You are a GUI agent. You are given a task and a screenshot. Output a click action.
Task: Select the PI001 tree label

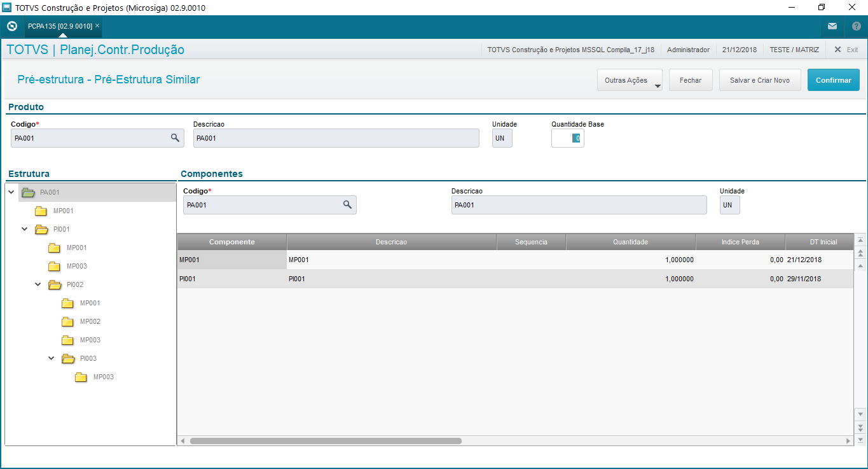pyautogui.click(x=62, y=229)
